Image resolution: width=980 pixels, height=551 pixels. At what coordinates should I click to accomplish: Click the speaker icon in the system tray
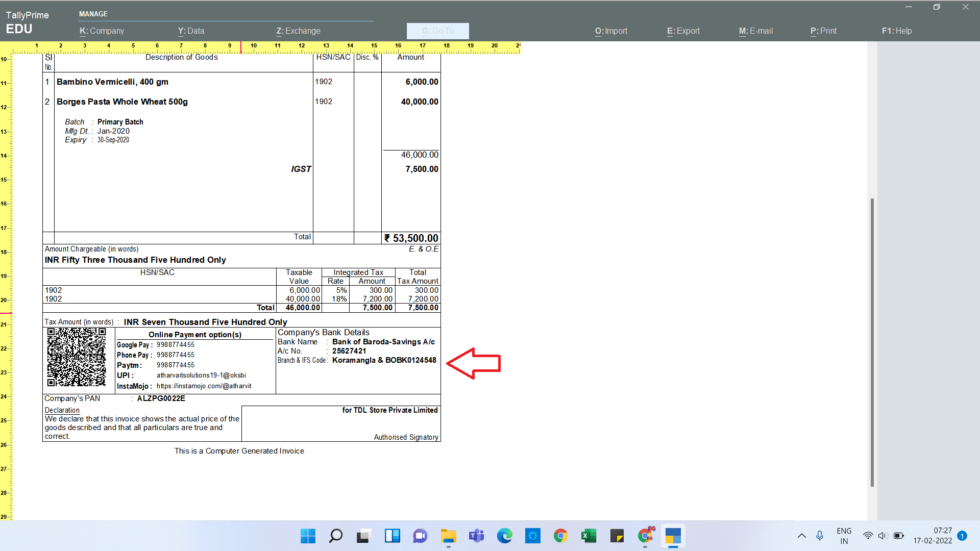(x=883, y=536)
